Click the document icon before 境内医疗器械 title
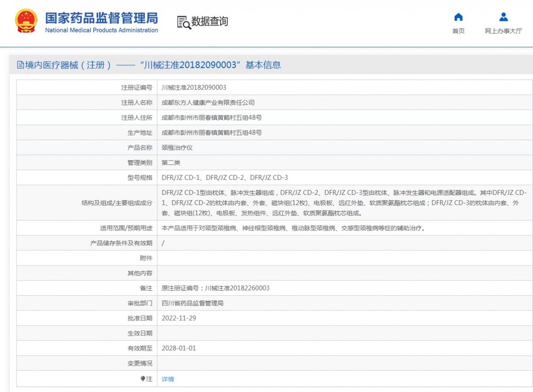The width and height of the screenshot is (533, 392). (x=20, y=65)
